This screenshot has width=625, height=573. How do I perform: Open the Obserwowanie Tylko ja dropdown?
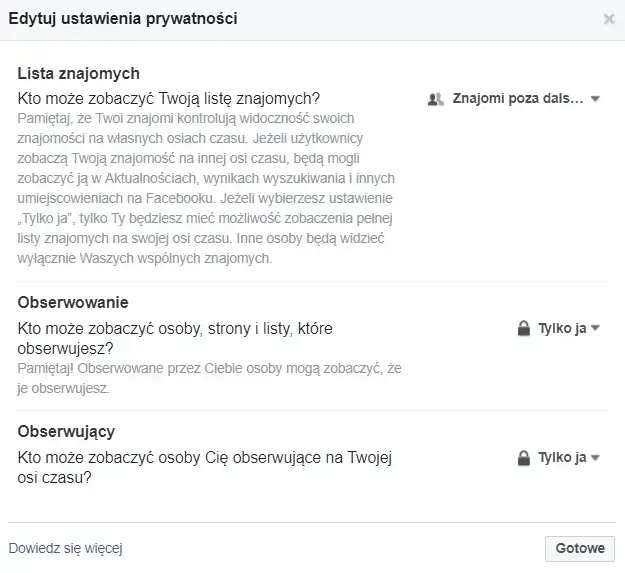[558, 328]
